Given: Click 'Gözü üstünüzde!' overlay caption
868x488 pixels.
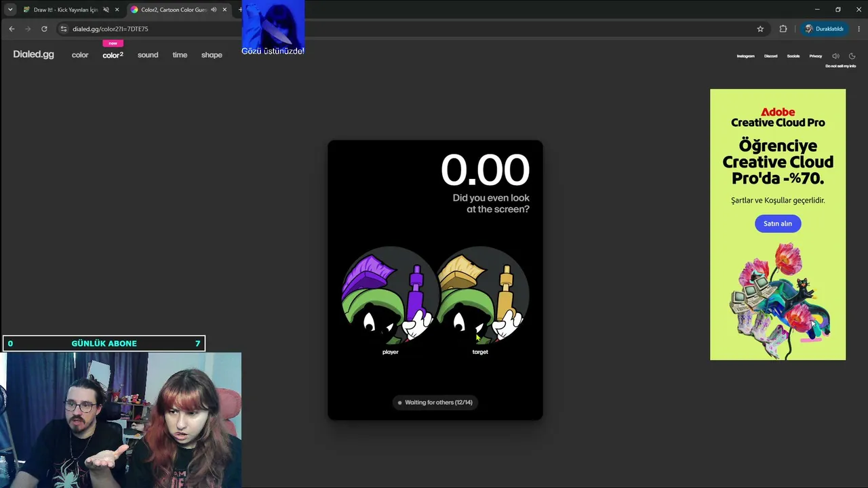Looking at the screenshot, I should click(x=273, y=51).
